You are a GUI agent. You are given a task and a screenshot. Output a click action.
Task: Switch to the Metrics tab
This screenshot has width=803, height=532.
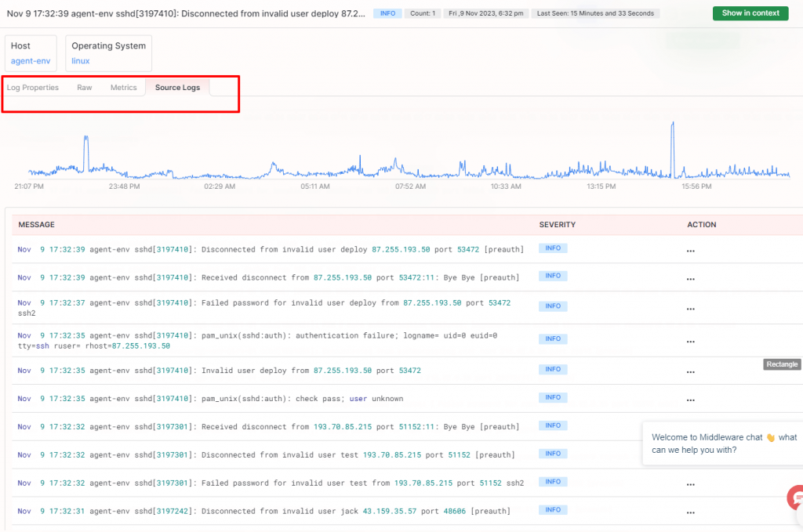tap(123, 88)
